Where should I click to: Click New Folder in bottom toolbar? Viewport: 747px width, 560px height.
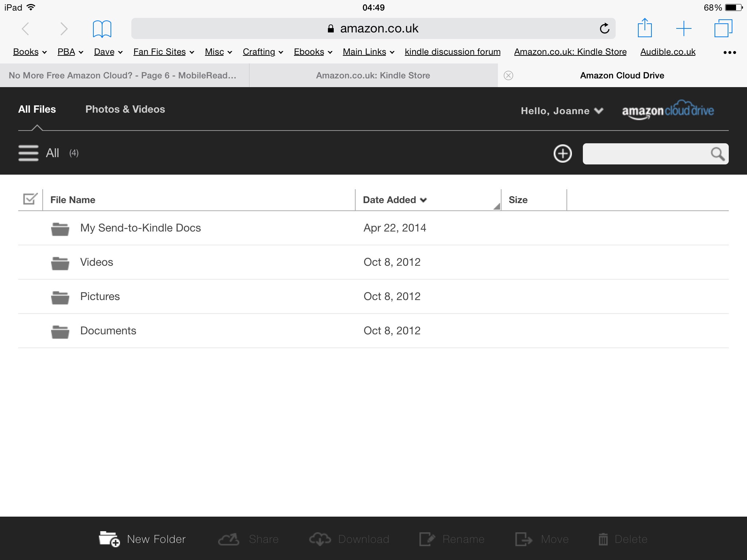click(x=142, y=539)
